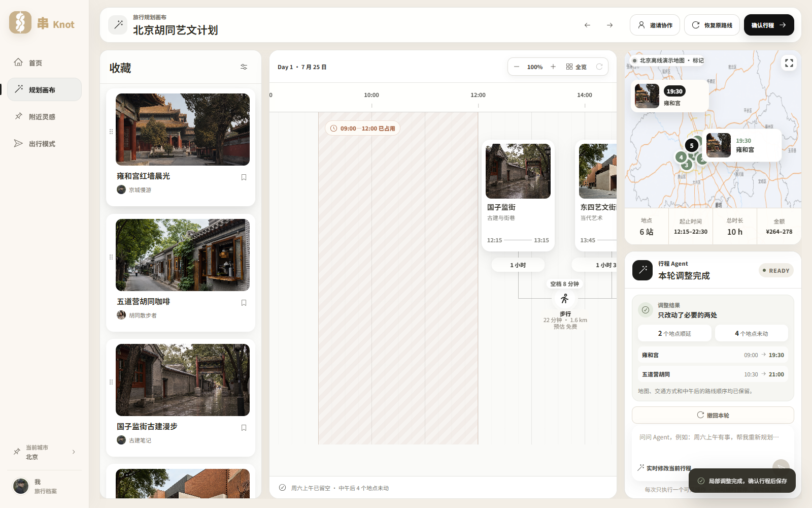Click 周六上午已留空 status checkmark icon
Screen dimensions: 812x508
pyautogui.click(x=282, y=488)
